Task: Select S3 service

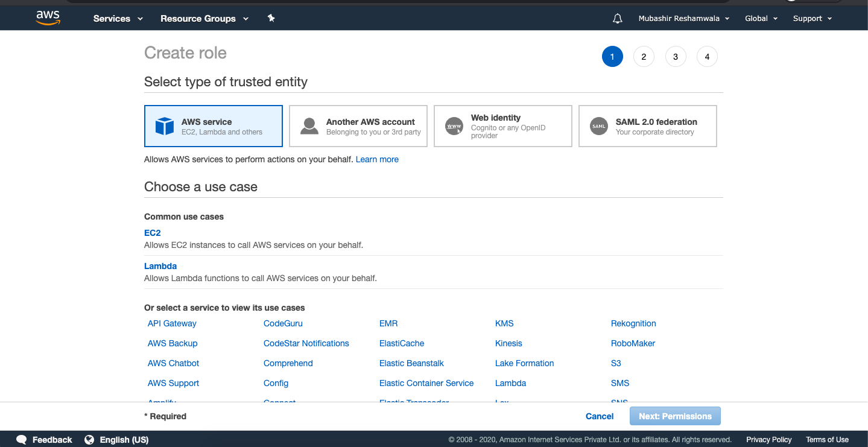Action: tap(616, 363)
